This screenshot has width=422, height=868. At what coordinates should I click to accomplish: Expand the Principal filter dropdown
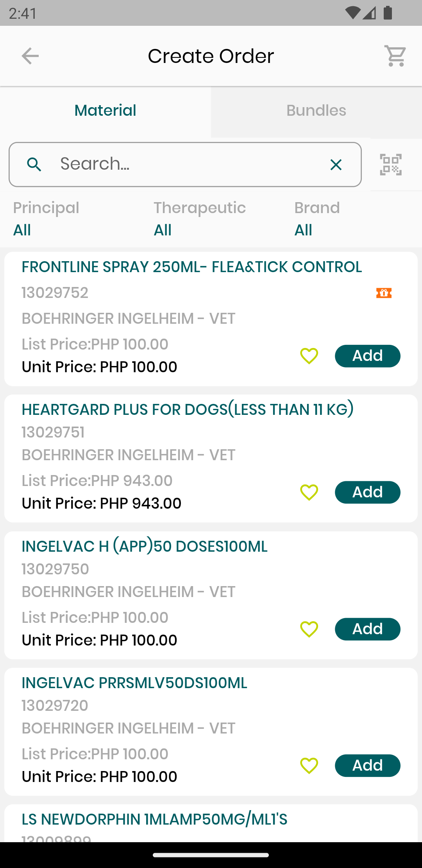point(46,219)
